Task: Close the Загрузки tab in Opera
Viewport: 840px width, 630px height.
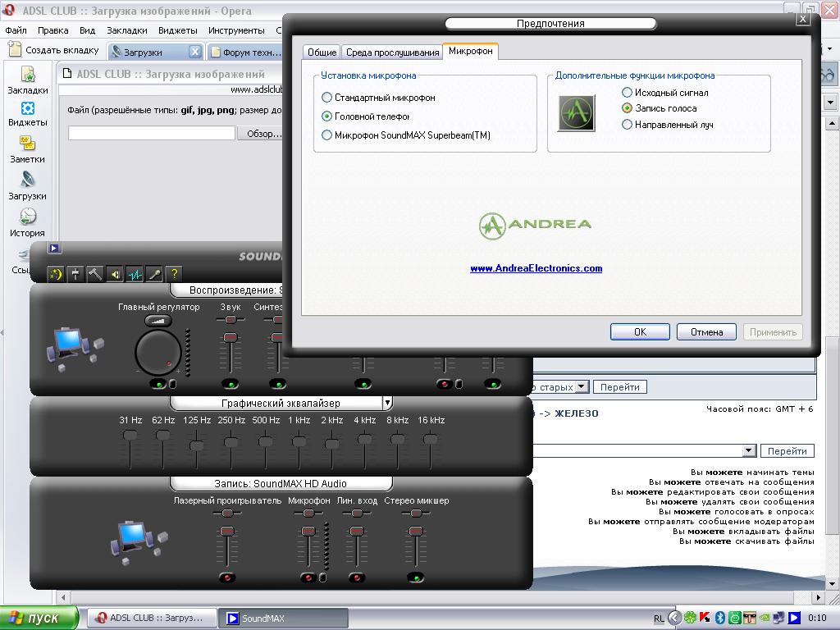Action: pyautogui.click(x=195, y=52)
